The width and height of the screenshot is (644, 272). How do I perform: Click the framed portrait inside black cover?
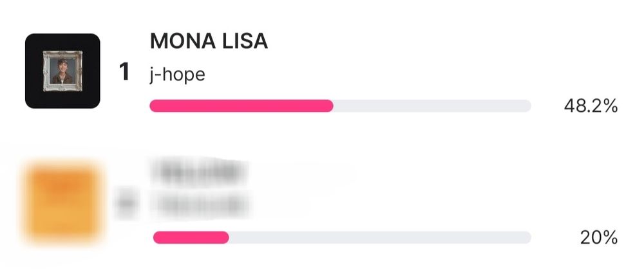(x=62, y=71)
